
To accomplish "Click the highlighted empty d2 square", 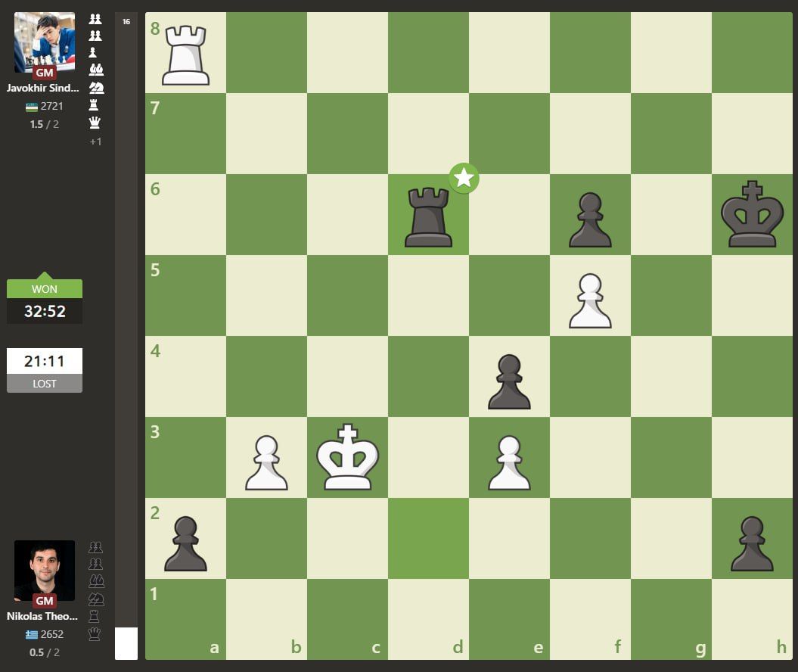I will (x=428, y=538).
